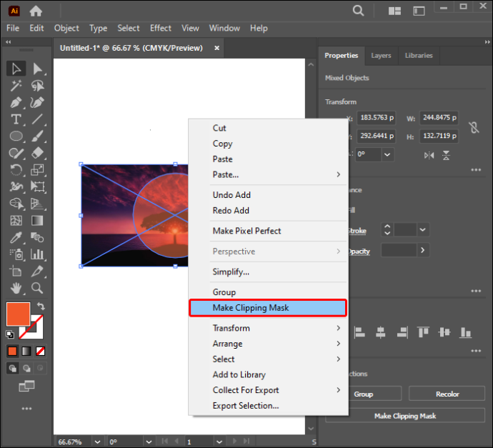This screenshot has width=493, height=448.
Task: Switch to Layers panel tab
Action: [x=381, y=56]
